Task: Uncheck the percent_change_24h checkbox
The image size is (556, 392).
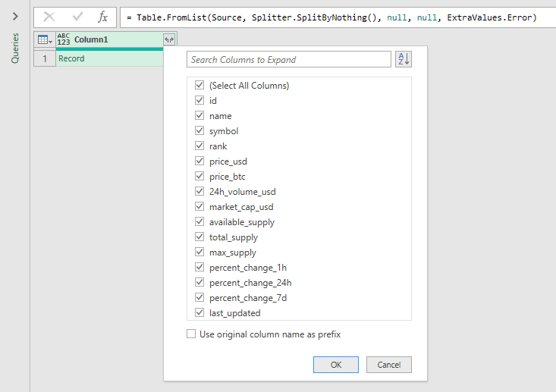Action: coord(199,283)
